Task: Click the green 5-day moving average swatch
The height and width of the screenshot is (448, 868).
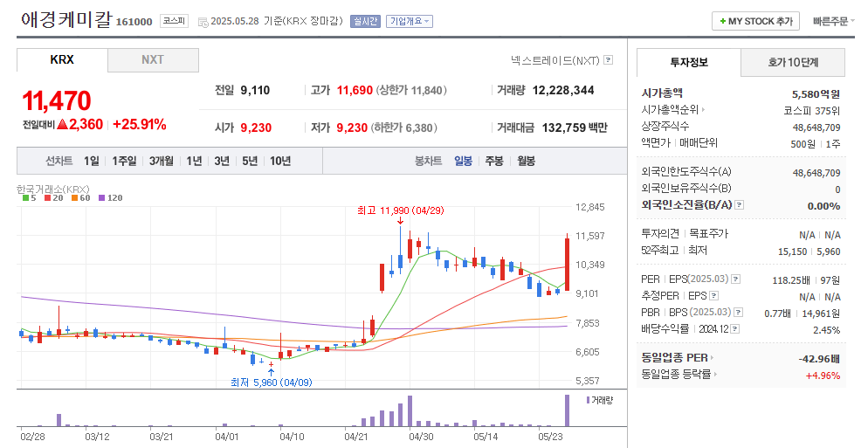Action: coord(25,198)
